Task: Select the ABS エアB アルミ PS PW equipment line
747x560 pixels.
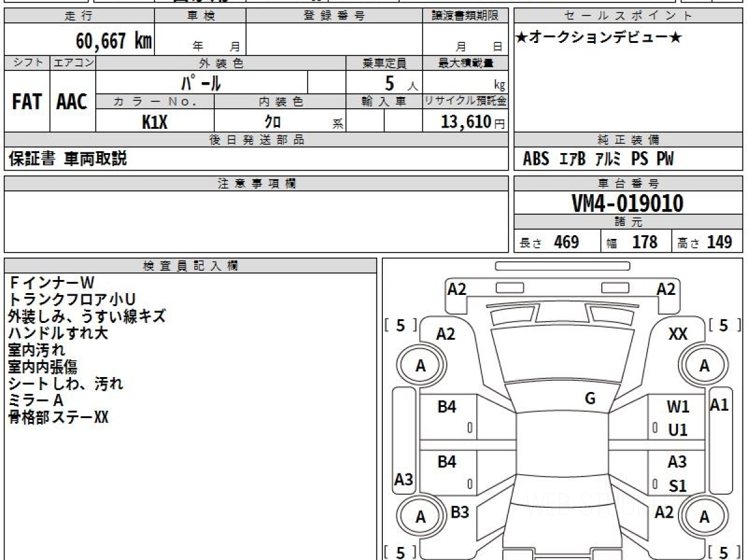Action: [598, 159]
